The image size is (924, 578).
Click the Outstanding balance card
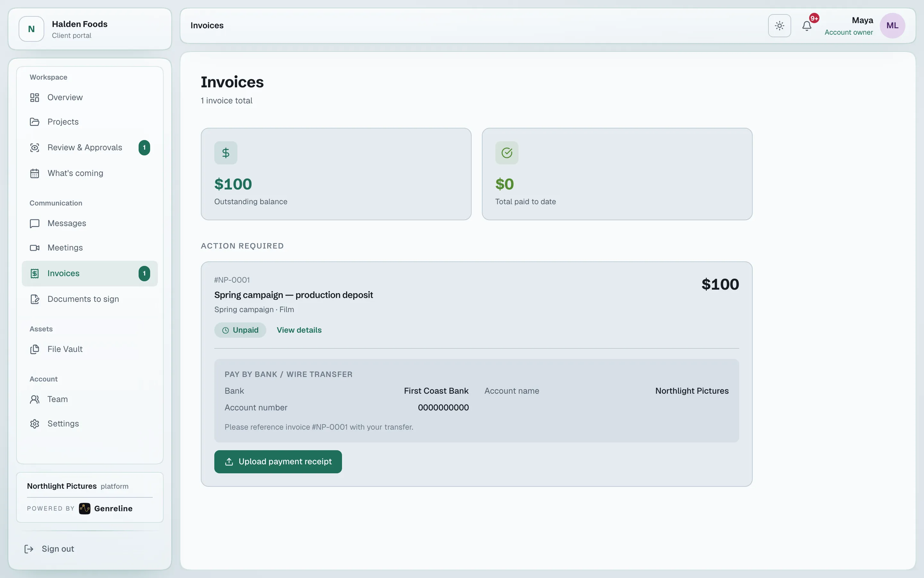tap(336, 174)
